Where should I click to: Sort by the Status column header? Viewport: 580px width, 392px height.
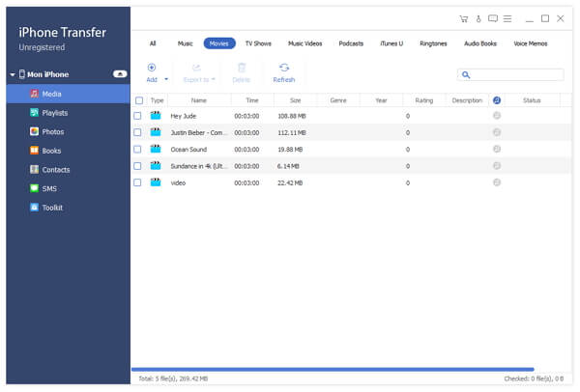(532, 100)
